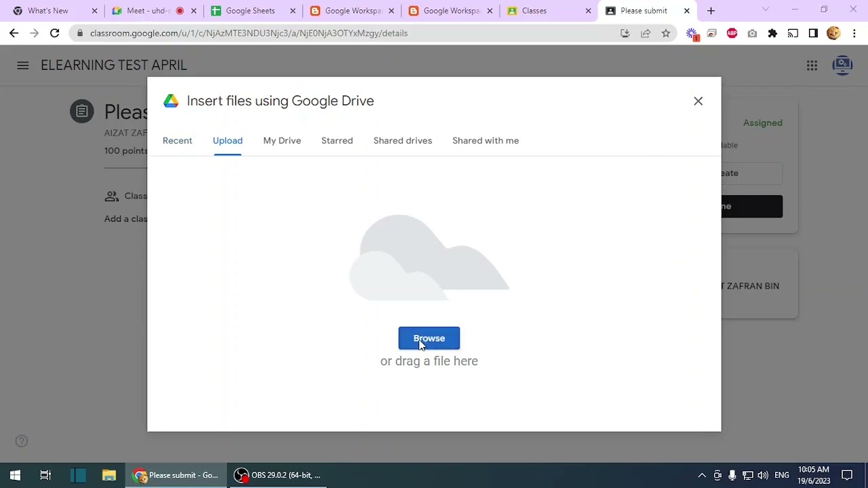Open the Extensions puzzle icon
This screenshot has width=868, height=488.
[772, 33]
